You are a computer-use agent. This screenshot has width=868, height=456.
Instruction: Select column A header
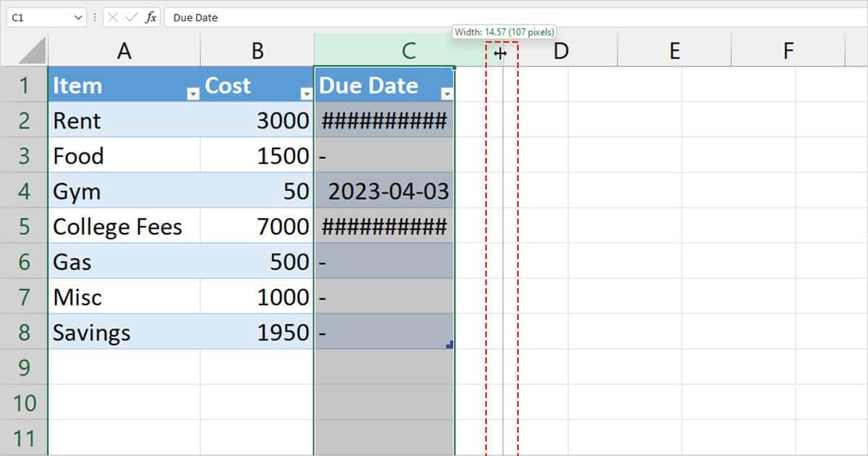point(124,50)
